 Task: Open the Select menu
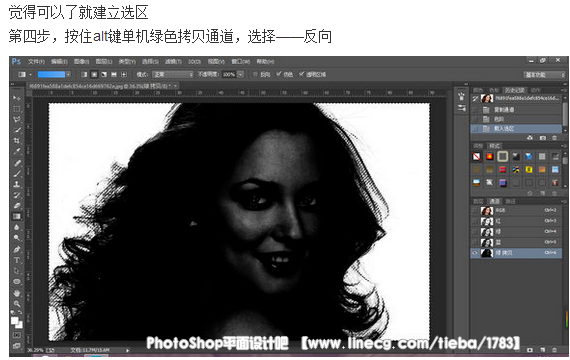point(150,61)
